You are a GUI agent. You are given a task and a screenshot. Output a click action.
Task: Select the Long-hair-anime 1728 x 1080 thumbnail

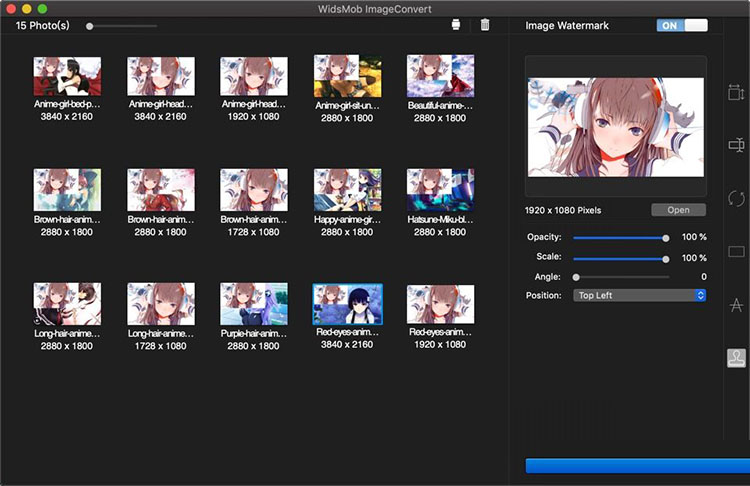(161, 304)
